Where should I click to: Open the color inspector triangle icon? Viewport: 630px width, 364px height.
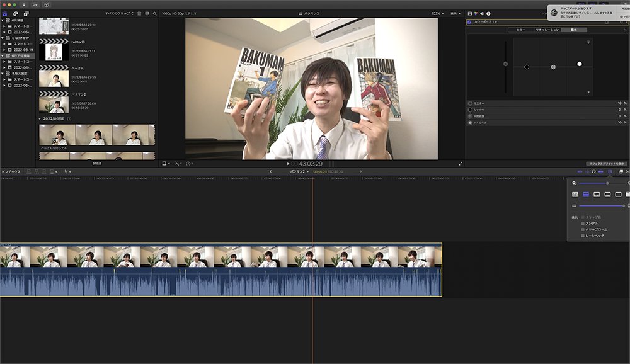coord(476,14)
